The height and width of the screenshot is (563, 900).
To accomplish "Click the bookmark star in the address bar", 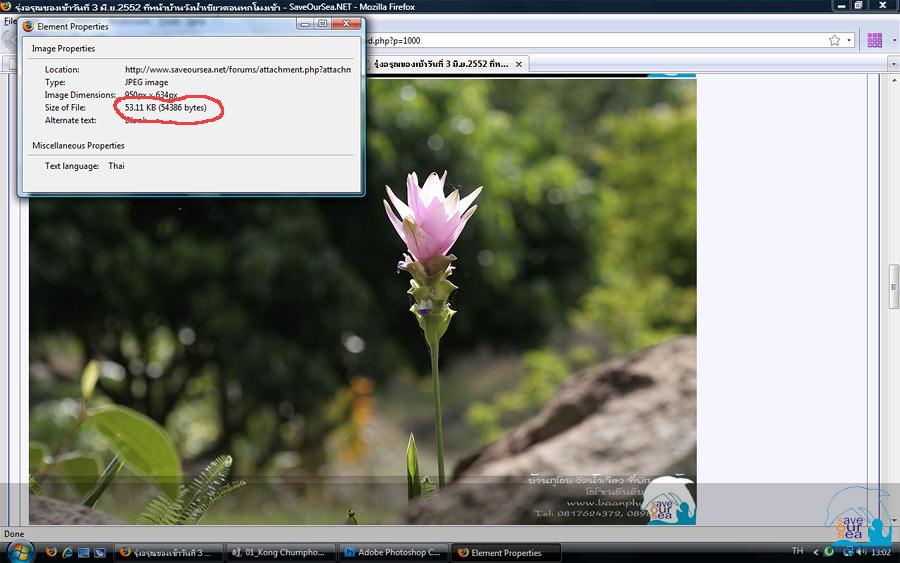I will (x=834, y=41).
